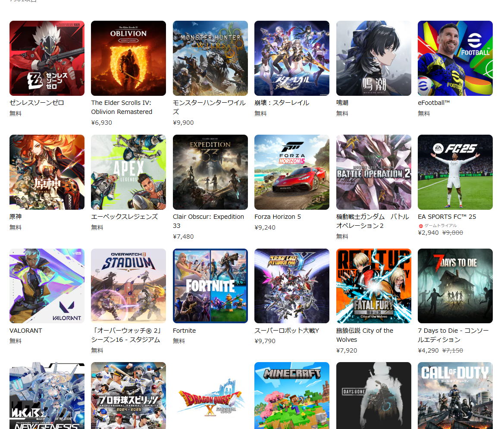Screen dimensions: 504x429
Task: Open the Oblivion Remastered cover image
Action: 128,58
